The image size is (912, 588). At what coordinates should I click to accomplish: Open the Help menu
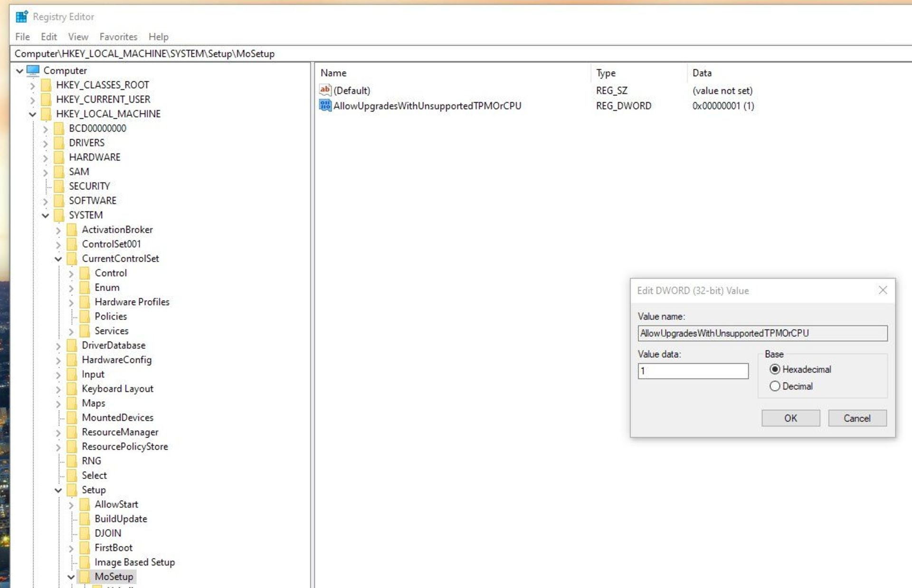pos(158,37)
